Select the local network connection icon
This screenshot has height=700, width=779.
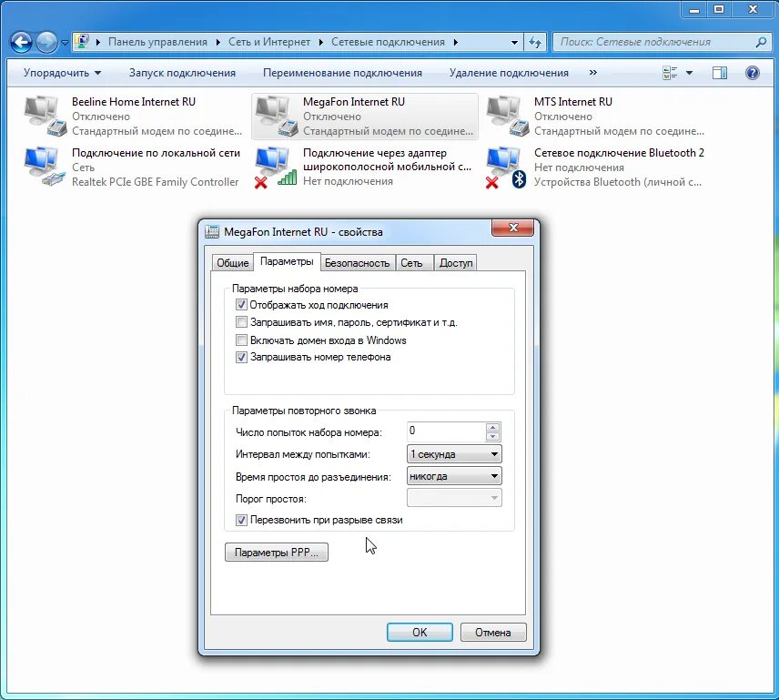point(46,167)
